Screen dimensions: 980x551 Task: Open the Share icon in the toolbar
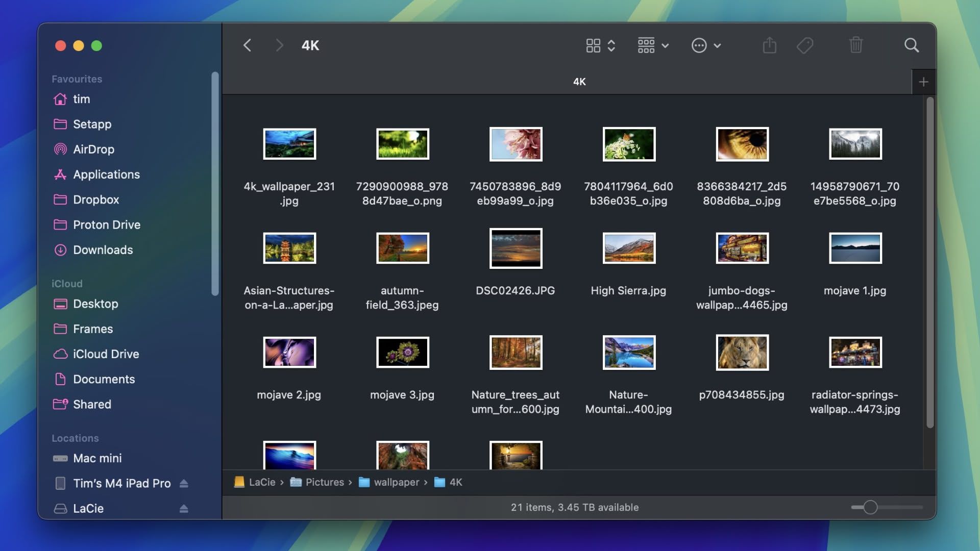coord(770,45)
